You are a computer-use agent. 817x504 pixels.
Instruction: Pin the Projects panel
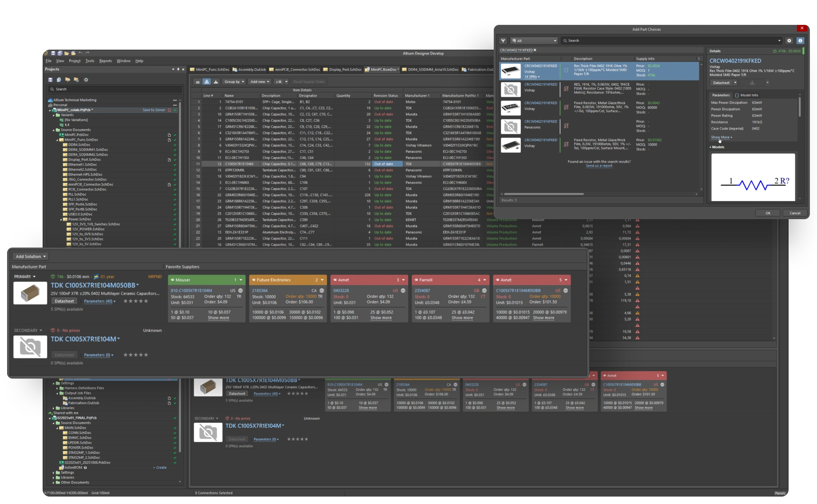[x=178, y=69]
